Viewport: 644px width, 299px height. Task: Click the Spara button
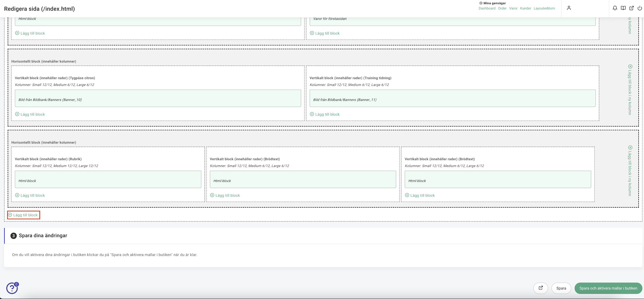pos(561,288)
